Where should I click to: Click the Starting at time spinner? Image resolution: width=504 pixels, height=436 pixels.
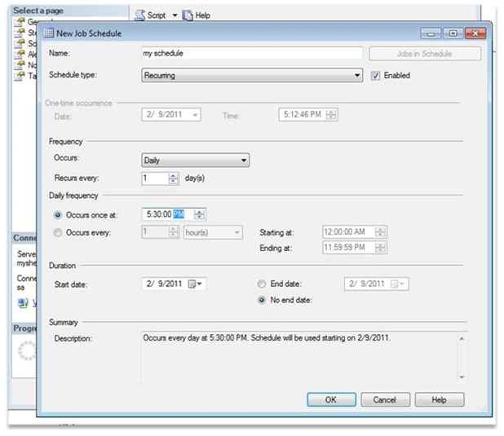coord(380,231)
